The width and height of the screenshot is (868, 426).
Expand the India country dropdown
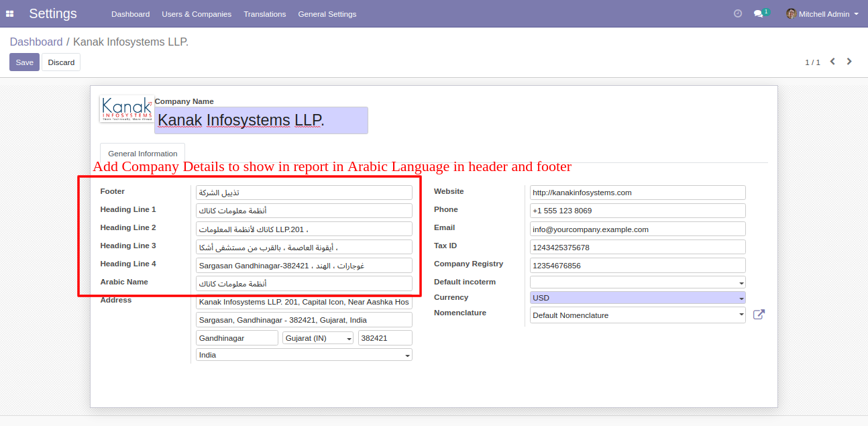(304, 355)
